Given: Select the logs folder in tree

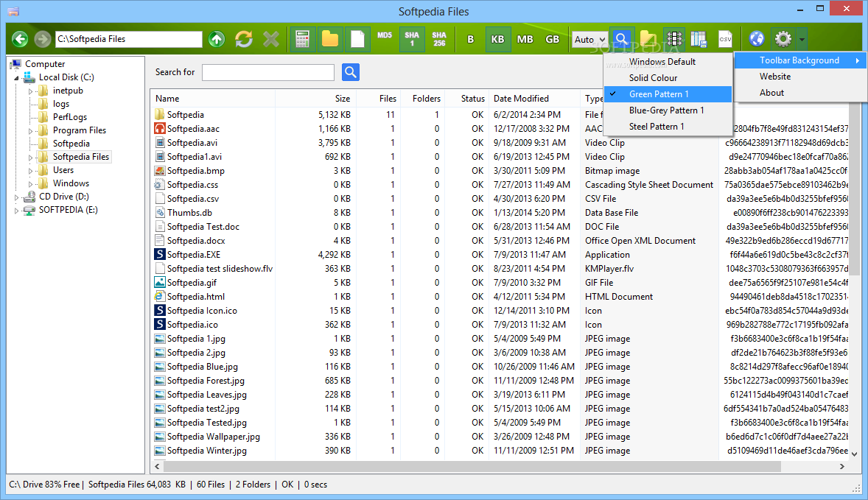Looking at the screenshot, I should (x=61, y=104).
